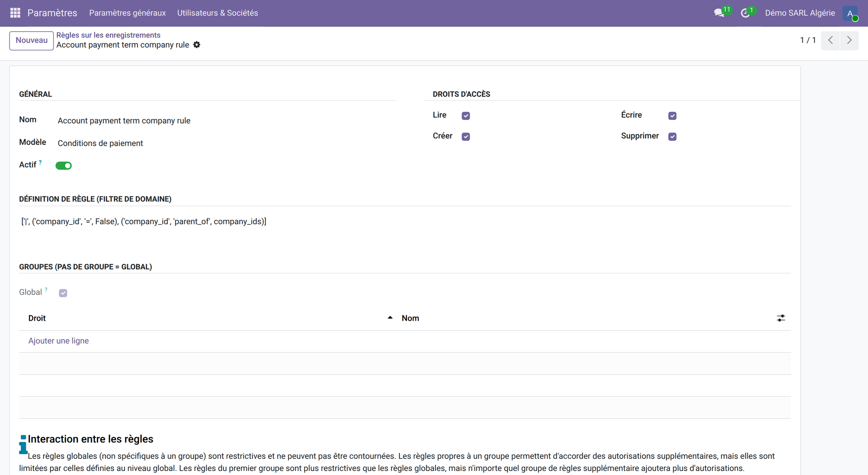Open the activities clock icon

pyautogui.click(x=745, y=13)
